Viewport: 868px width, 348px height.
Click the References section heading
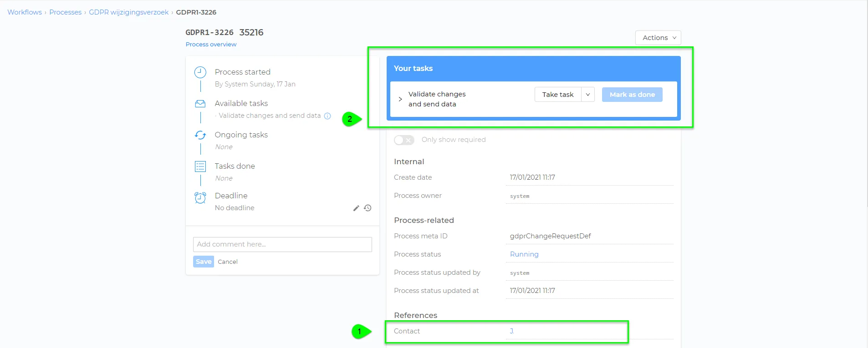[415, 315]
